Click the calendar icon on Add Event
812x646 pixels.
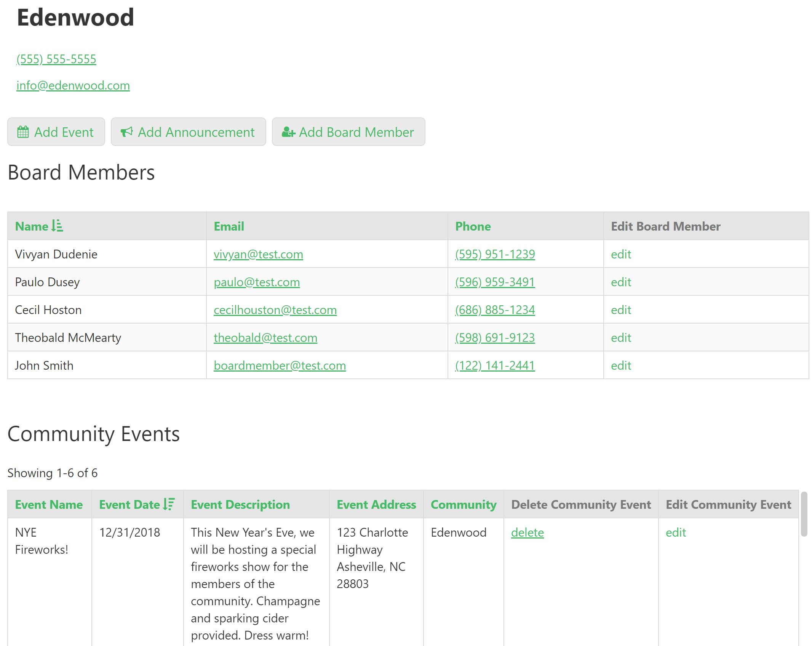23,132
